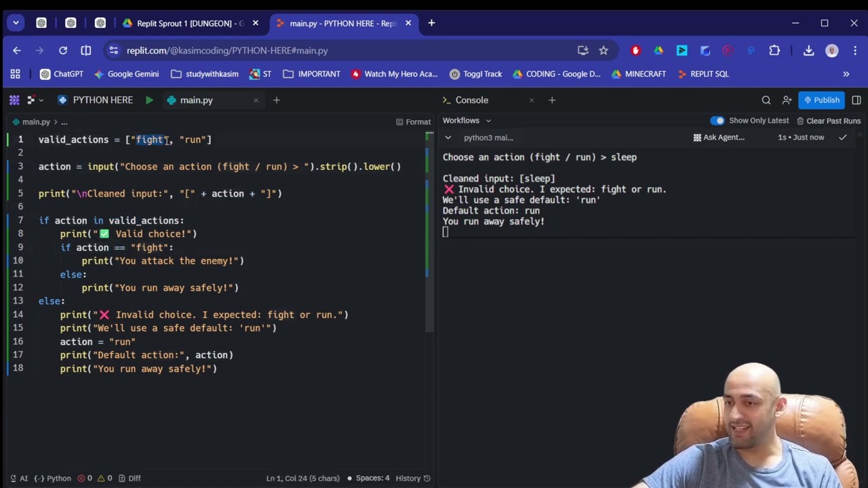The width and height of the screenshot is (868, 488).
Task: Toggle the side panel layout icon
Action: tap(856, 100)
